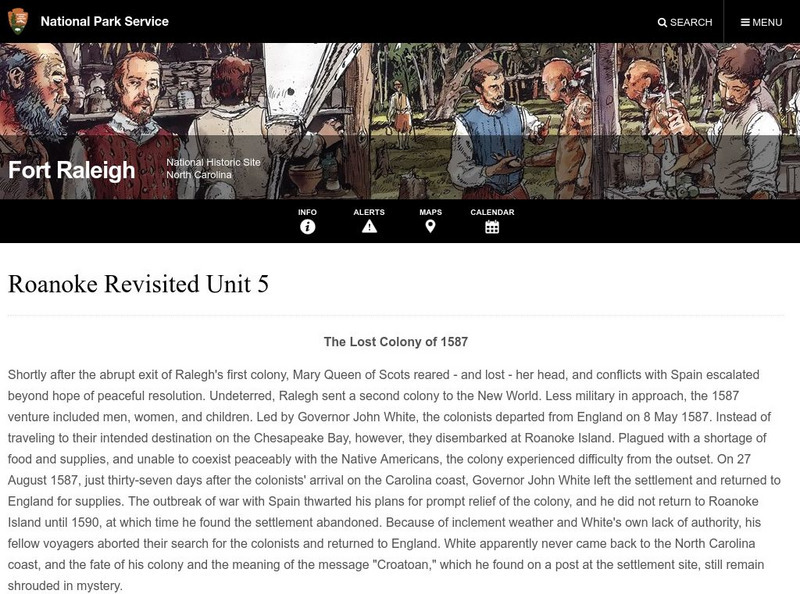Select the CALENDAR label in park navigation
800x594 pixels.
pos(492,212)
